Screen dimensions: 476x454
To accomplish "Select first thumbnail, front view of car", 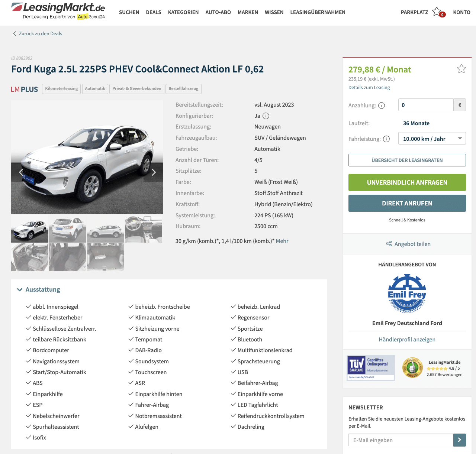I will coord(30,229).
